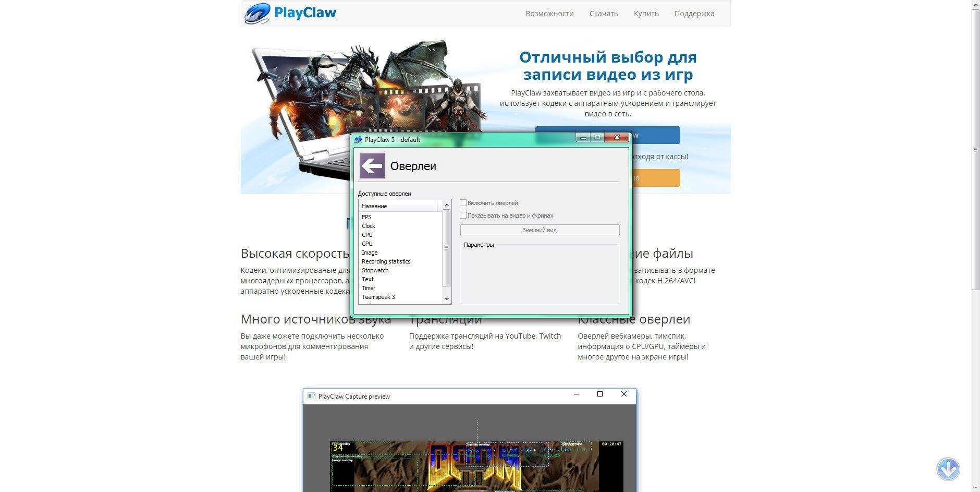Toggle Показывать на видео и скринах checkbox
This screenshot has height=492, width=980.
click(463, 215)
